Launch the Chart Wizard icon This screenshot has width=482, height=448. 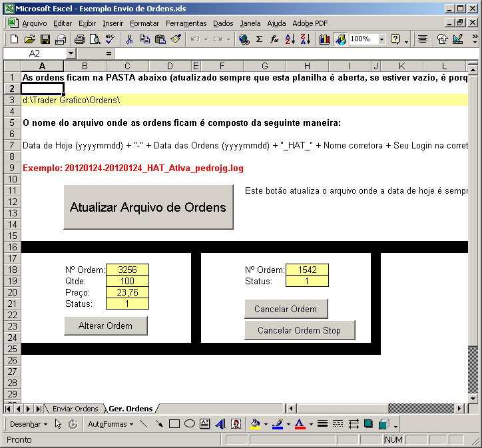[325, 39]
